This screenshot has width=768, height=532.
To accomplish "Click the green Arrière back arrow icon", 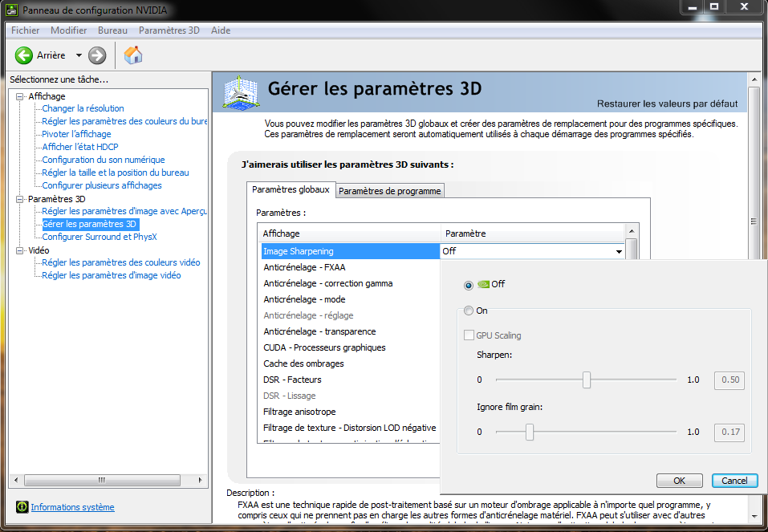I will [x=23, y=55].
